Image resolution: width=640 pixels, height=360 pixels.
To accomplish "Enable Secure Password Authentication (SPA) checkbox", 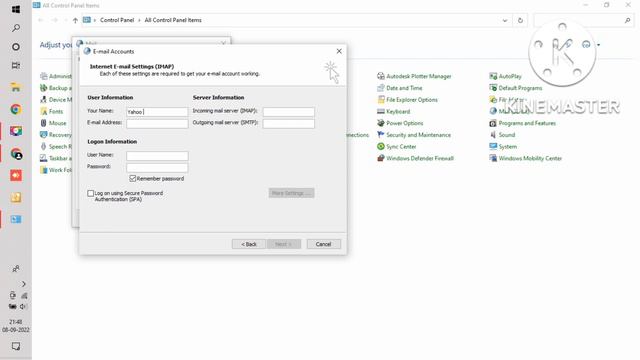I will click(x=91, y=193).
